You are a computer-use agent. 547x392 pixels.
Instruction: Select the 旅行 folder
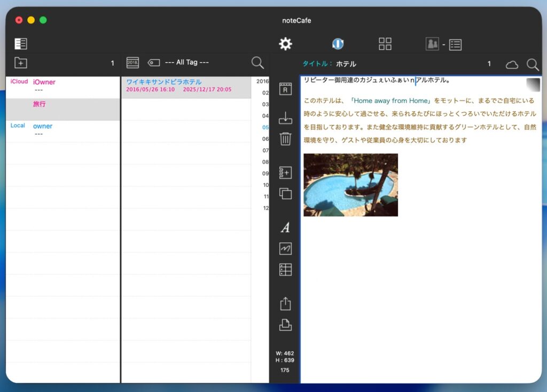coord(40,104)
